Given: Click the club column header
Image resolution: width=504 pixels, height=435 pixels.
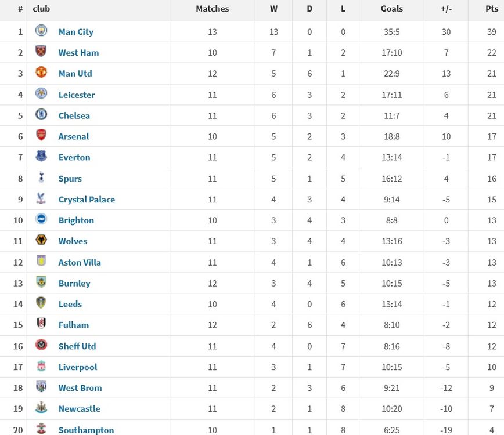Looking at the screenshot, I should point(41,9).
